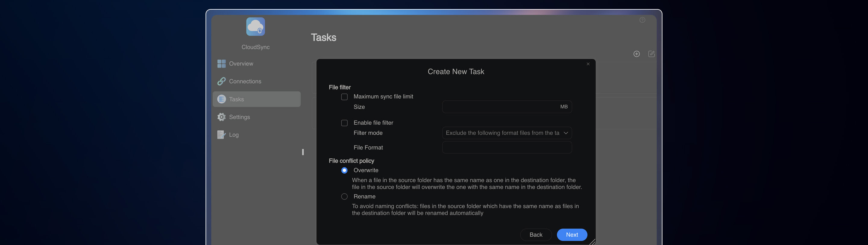Select the Rename conflict policy
This screenshot has width=868, height=245.
pos(344,196)
